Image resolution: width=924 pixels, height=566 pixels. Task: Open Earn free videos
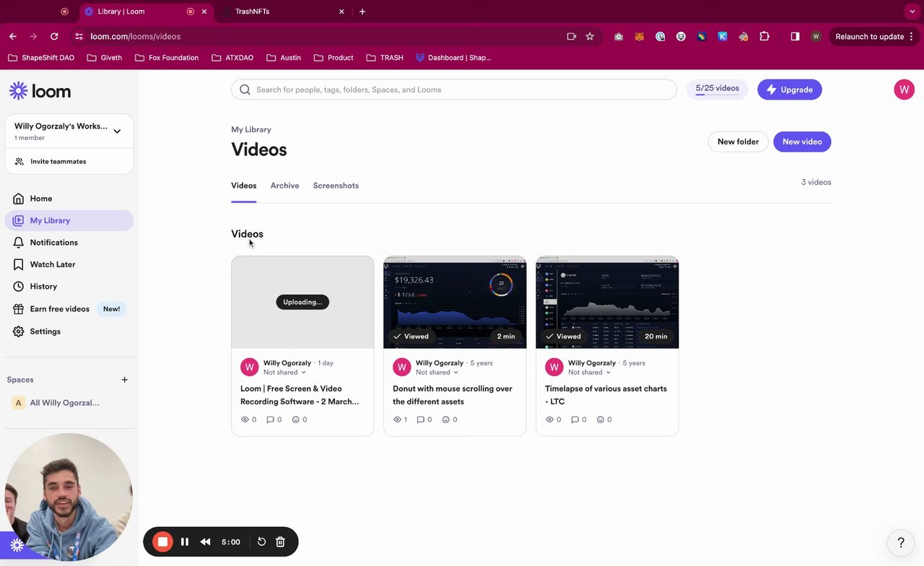pos(69,309)
